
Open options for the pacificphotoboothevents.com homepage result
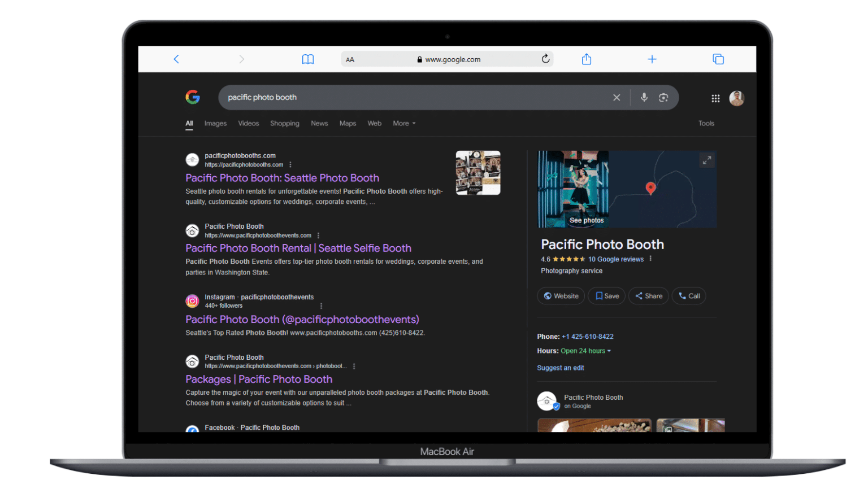318,235
